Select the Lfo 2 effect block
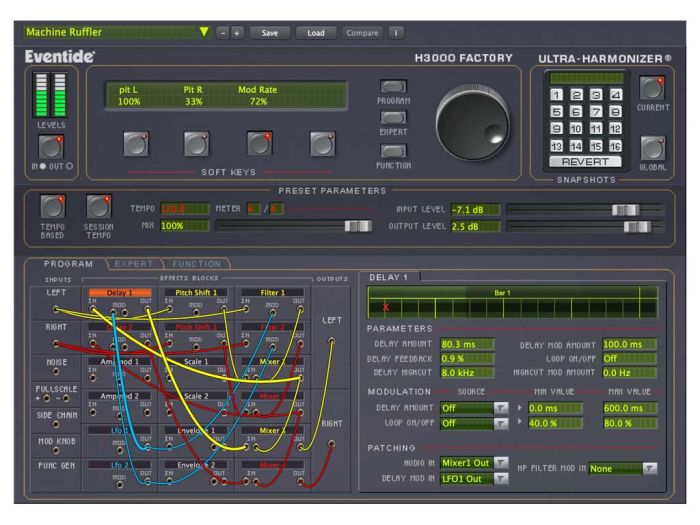The image size is (700, 525). (120, 465)
